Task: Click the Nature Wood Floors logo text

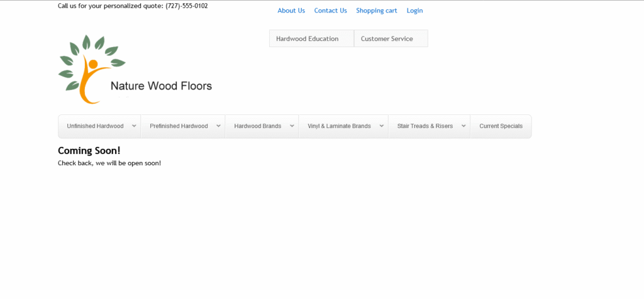Action: click(161, 86)
